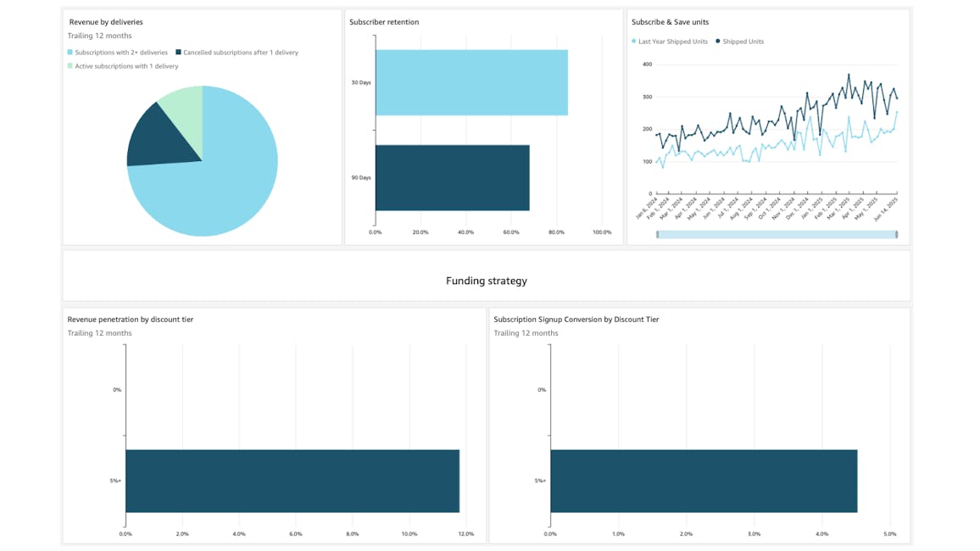Click the Subscribe & Save units title

(x=670, y=22)
